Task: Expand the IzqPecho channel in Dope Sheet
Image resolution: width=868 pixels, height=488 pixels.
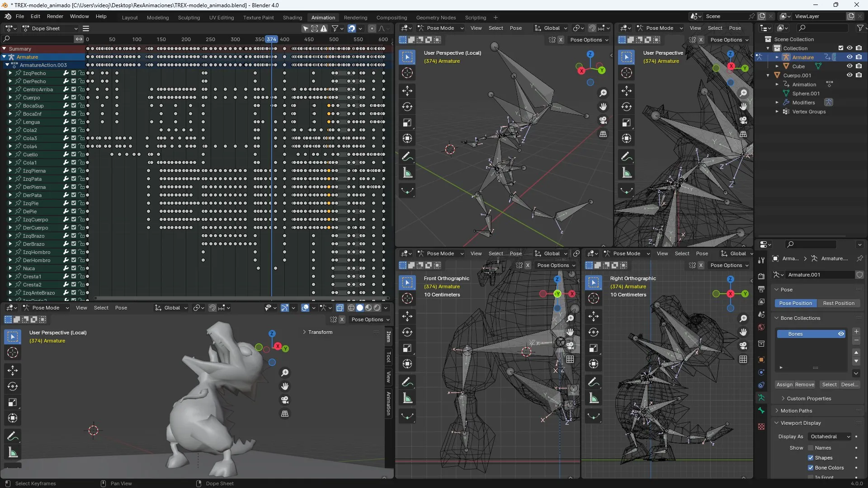Action: pos(10,73)
